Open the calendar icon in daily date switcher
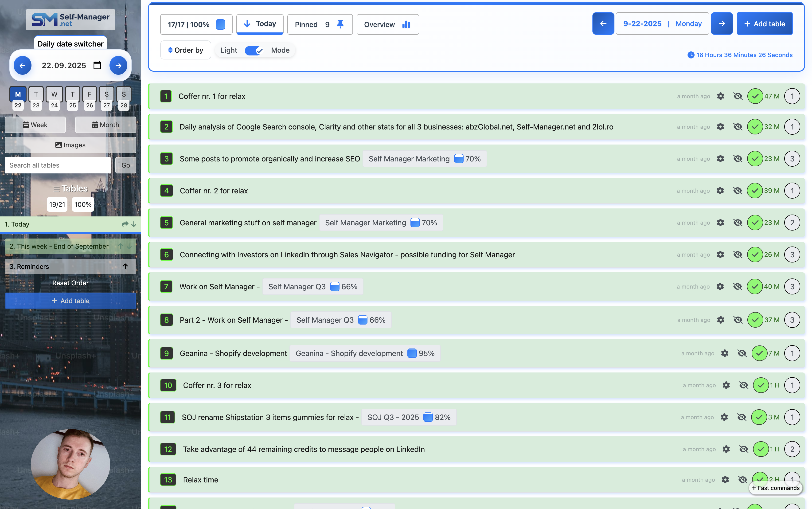Image resolution: width=812 pixels, height=509 pixels. (x=97, y=65)
